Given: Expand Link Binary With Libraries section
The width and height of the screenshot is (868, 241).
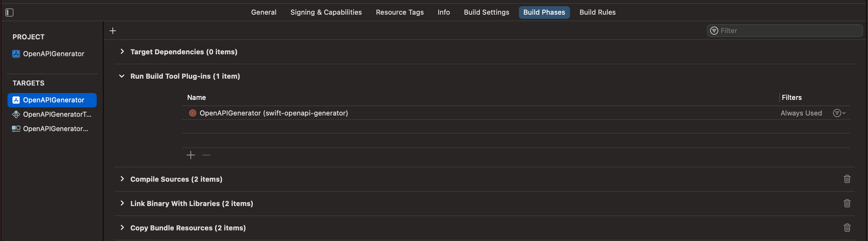Looking at the screenshot, I should pos(122,203).
